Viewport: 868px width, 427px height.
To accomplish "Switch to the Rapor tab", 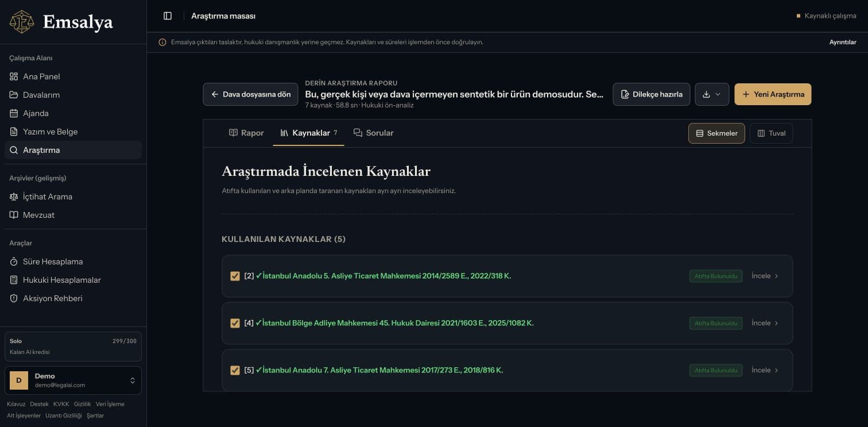I will click(246, 133).
